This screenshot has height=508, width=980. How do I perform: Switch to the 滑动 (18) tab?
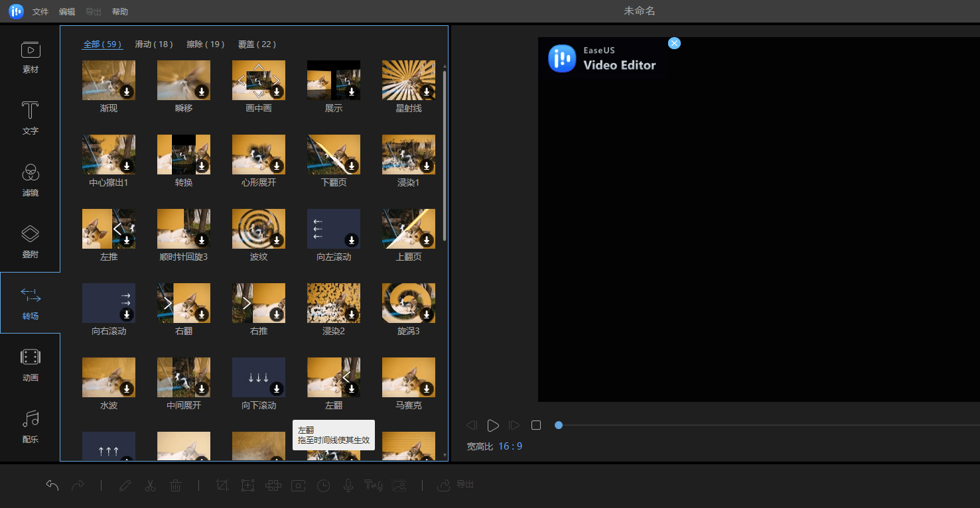[154, 44]
